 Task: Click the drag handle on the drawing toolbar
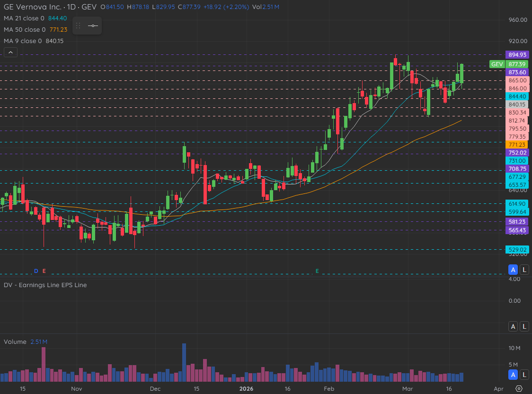78,26
